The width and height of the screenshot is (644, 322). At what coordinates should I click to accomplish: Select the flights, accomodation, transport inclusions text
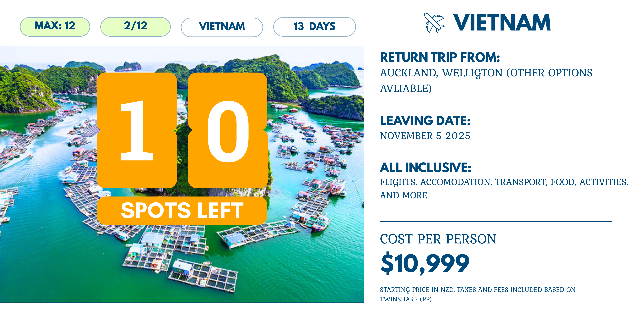(x=503, y=188)
